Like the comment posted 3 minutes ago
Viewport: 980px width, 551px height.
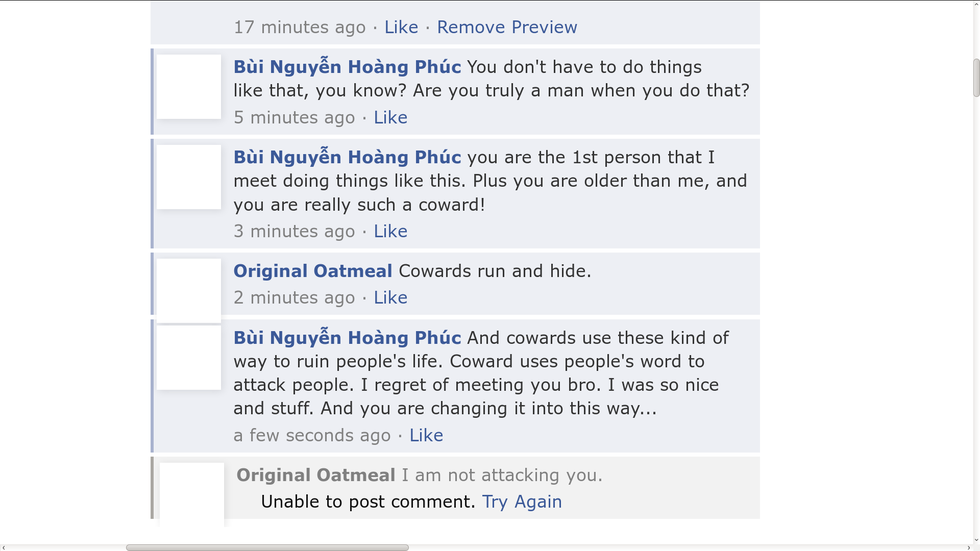click(390, 231)
